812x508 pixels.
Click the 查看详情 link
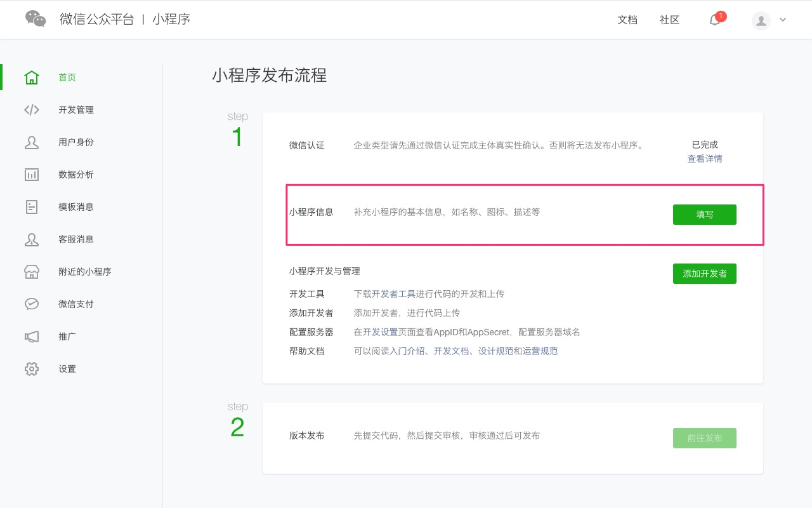click(704, 159)
